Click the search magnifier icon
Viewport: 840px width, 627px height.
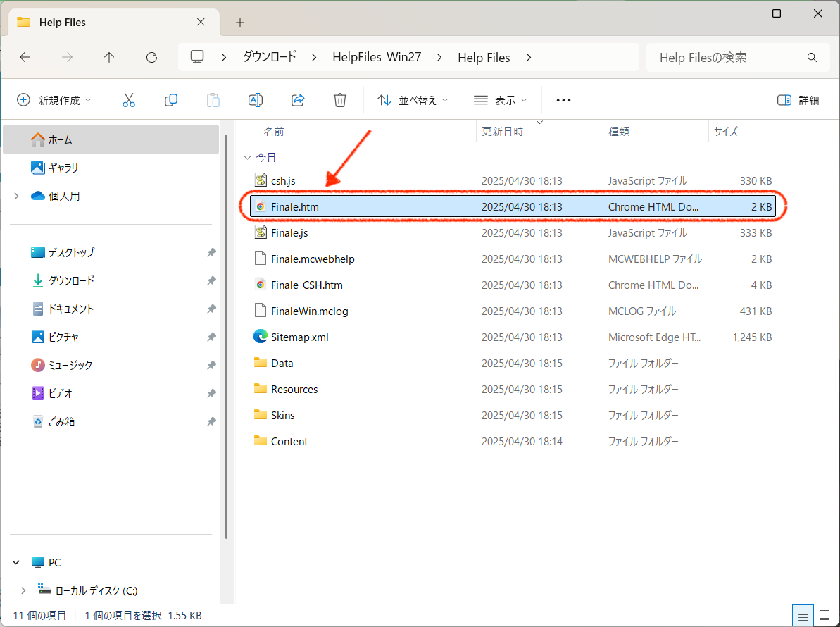[812, 57]
